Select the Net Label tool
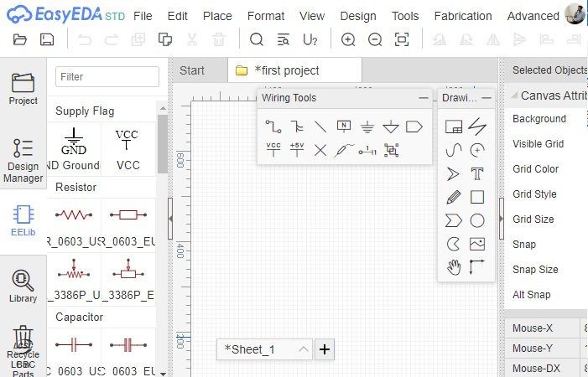588x377 pixels. tap(344, 127)
